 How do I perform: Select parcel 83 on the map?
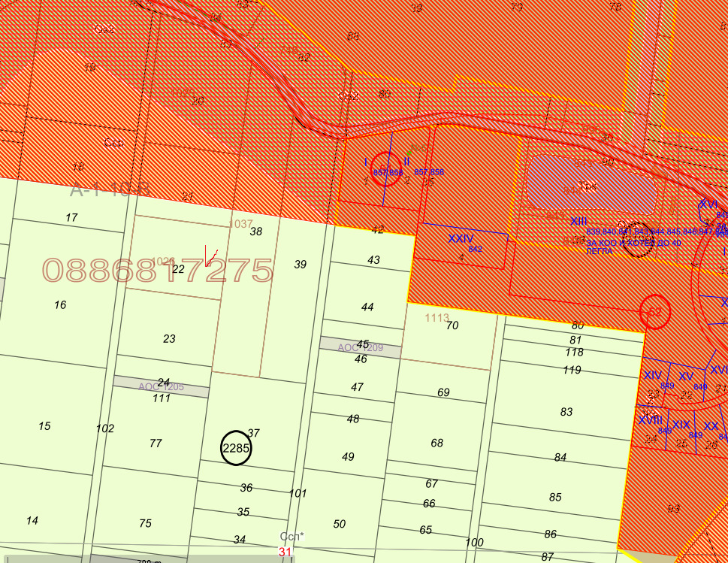(566, 412)
